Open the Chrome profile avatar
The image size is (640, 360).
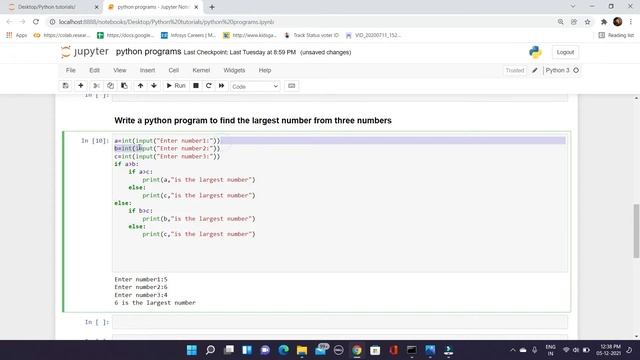[618, 22]
